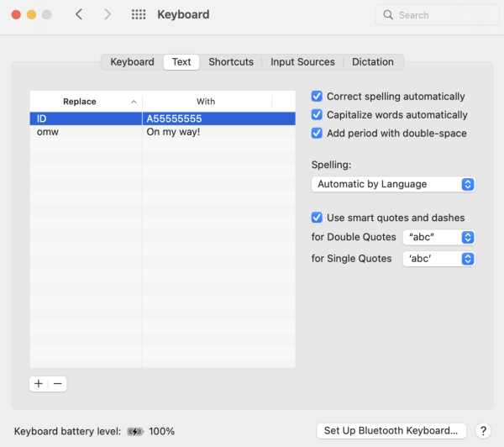The width and height of the screenshot is (504, 447).
Task: Expand the Double Quotes style dropdown
Action: (x=439, y=237)
